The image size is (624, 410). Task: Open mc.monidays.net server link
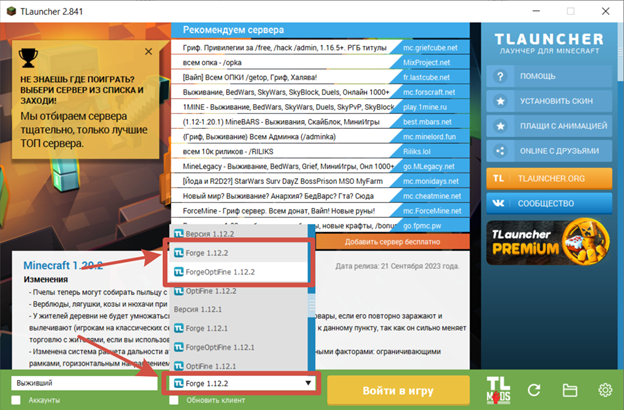(429, 181)
